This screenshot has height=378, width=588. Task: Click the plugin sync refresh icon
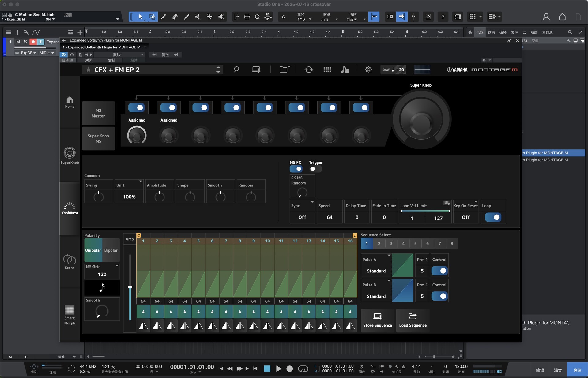point(309,70)
